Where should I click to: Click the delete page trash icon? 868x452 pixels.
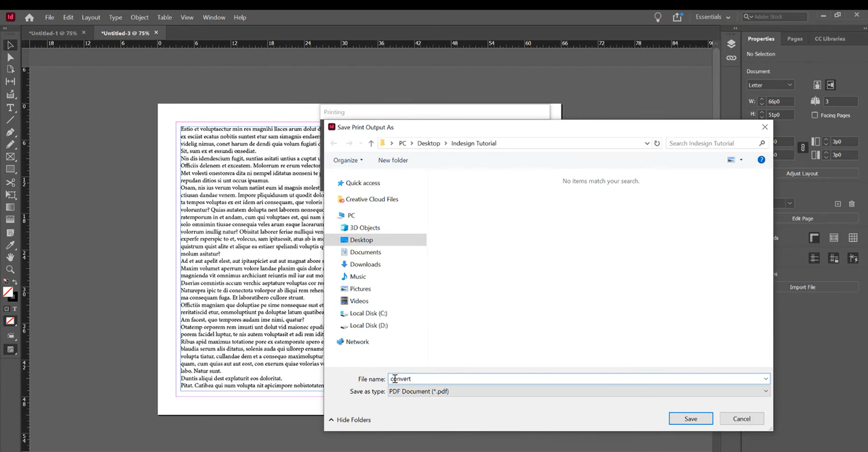tap(852, 203)
